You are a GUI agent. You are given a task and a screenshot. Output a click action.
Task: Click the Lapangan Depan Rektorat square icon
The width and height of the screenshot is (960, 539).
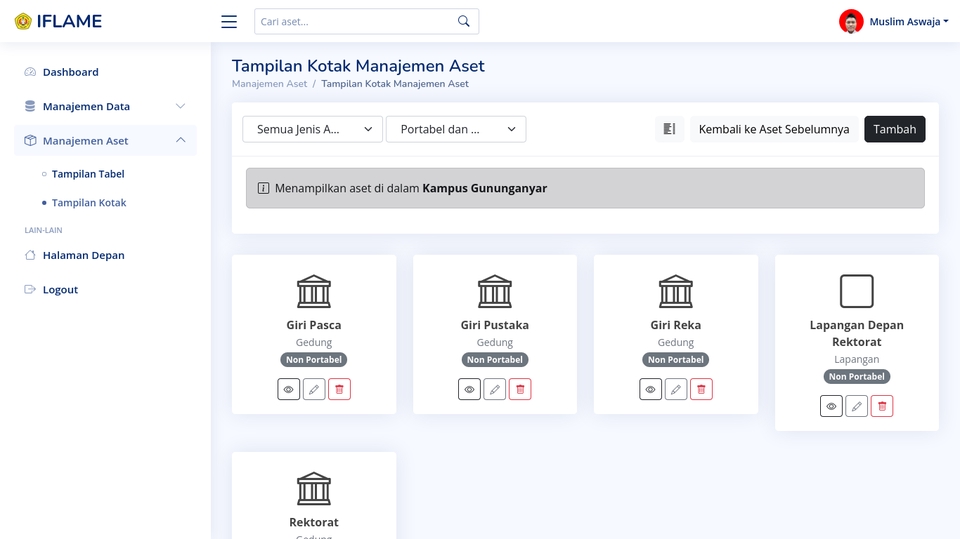[x=857, y=291]
